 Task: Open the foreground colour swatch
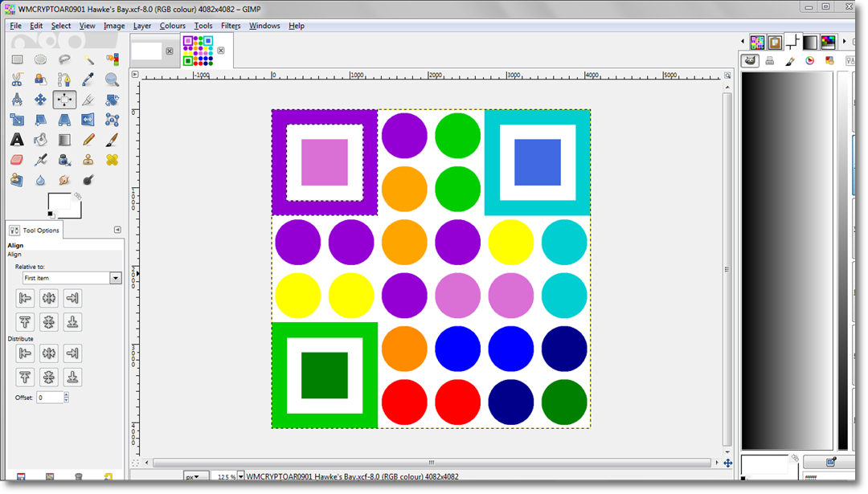pyautogui.click(x=59, y=202)
